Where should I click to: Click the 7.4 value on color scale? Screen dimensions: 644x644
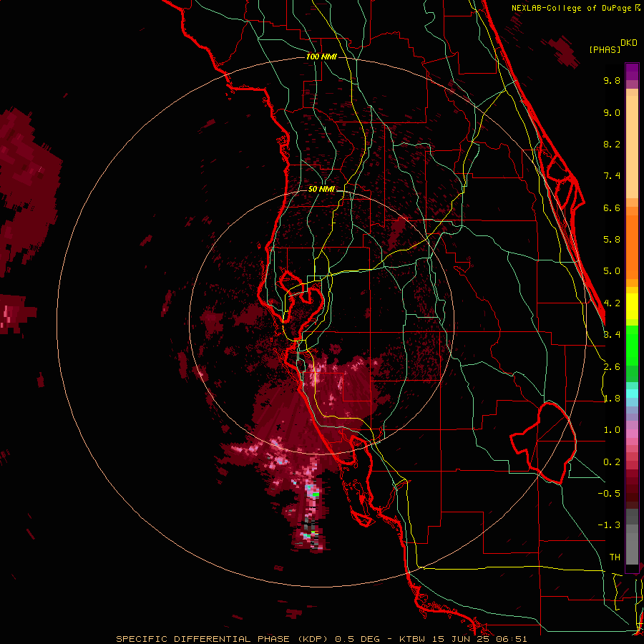point(612,176)
